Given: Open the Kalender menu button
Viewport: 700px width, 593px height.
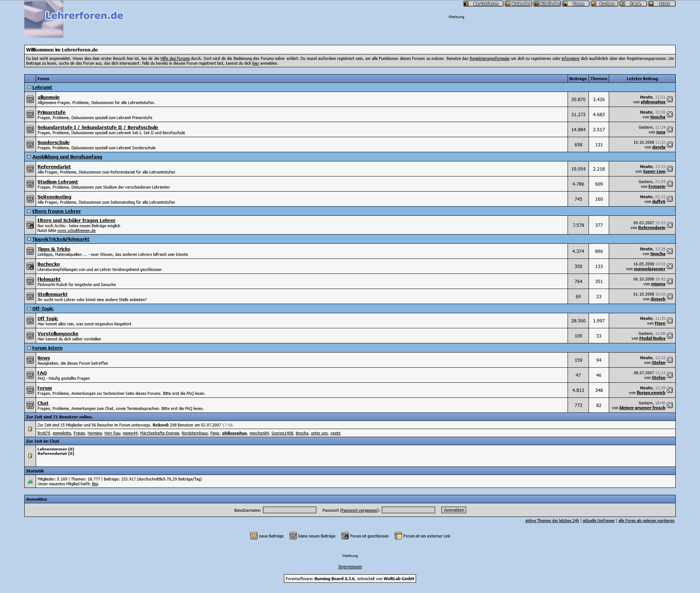Looking at the screenshot, I should click(518, 4).
